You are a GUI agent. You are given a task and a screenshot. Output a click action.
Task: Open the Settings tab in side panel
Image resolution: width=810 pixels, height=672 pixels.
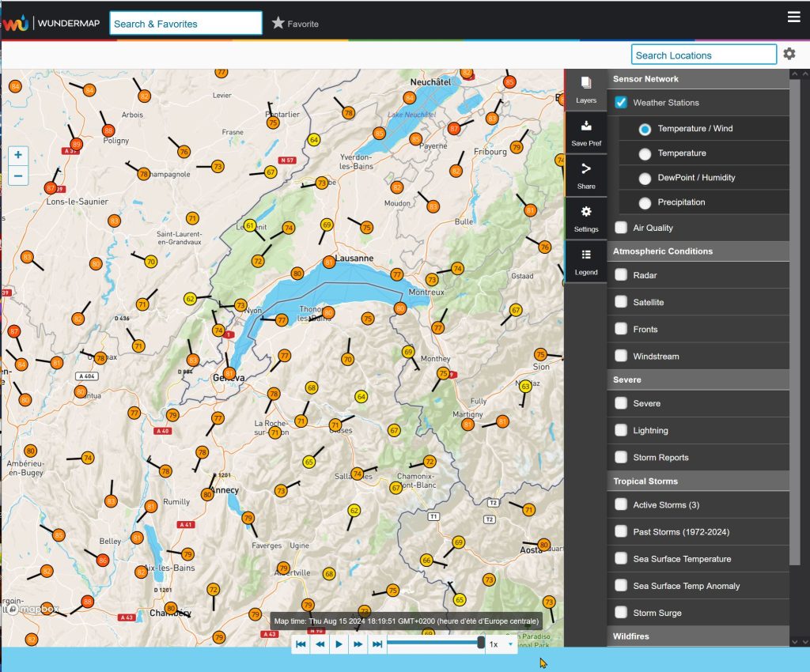[586, 218]
